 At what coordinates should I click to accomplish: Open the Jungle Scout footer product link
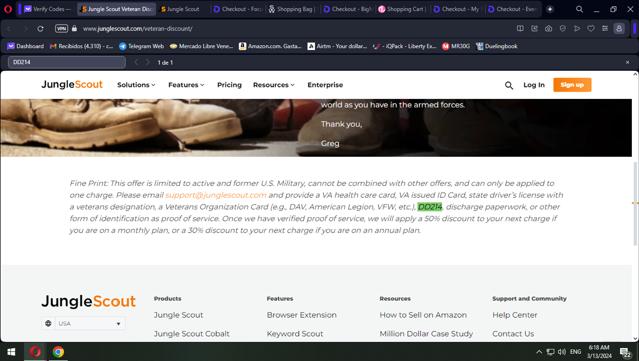(178, 315)
